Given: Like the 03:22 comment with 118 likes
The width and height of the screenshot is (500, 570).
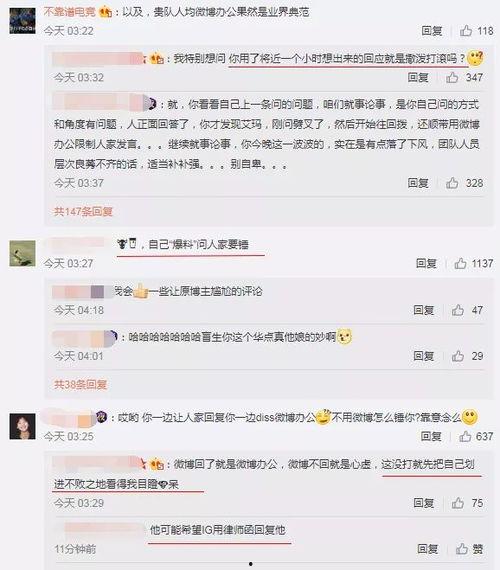Looking at the screenshot, I should click(466, 31).
